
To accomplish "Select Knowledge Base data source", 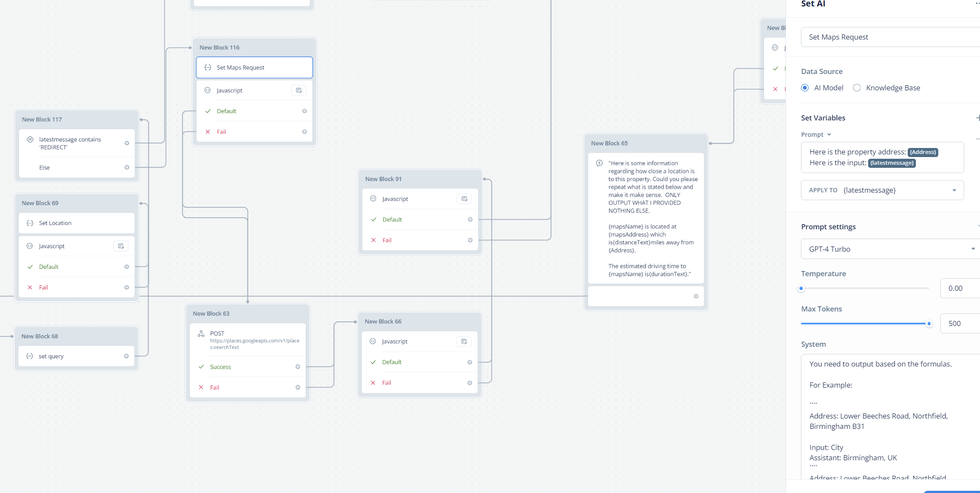I will coord(857,88).
